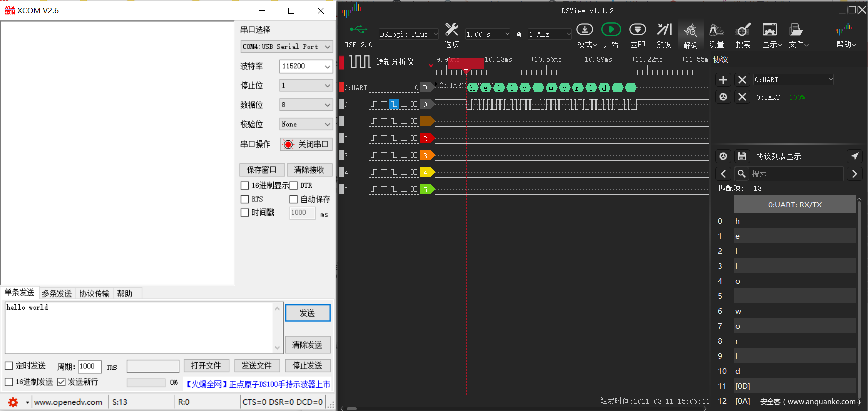Open the 搜索 (Search) toolbar tool
The height and width of the screenshot is (411, 868).
(x=743, y=31)
